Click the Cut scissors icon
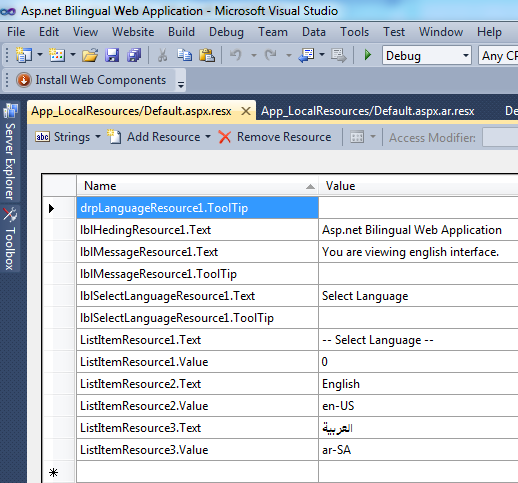518x483 pixels. tap(162, 55)
